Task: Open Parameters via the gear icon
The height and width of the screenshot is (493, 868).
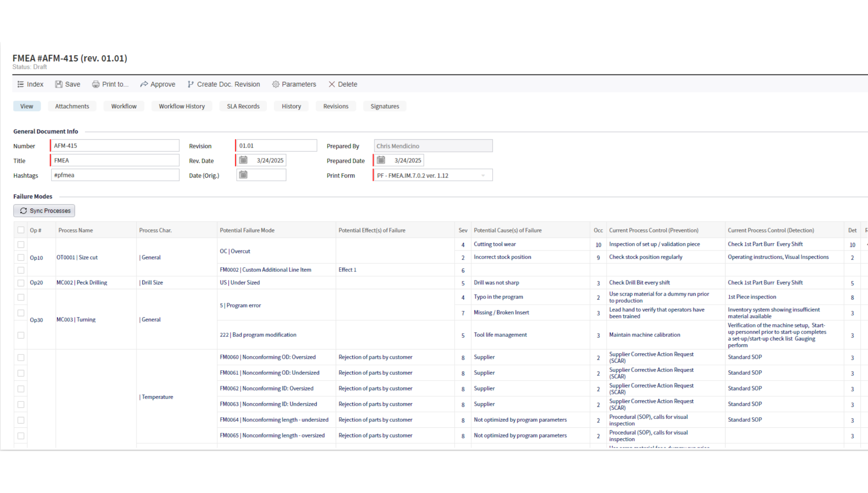Action: point(276,84)
